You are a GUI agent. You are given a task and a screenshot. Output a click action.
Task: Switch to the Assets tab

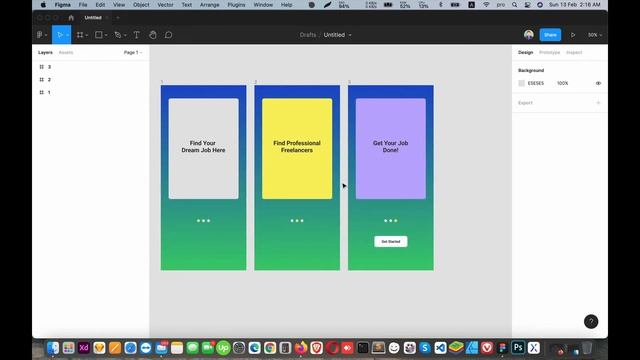coord(66,53)
